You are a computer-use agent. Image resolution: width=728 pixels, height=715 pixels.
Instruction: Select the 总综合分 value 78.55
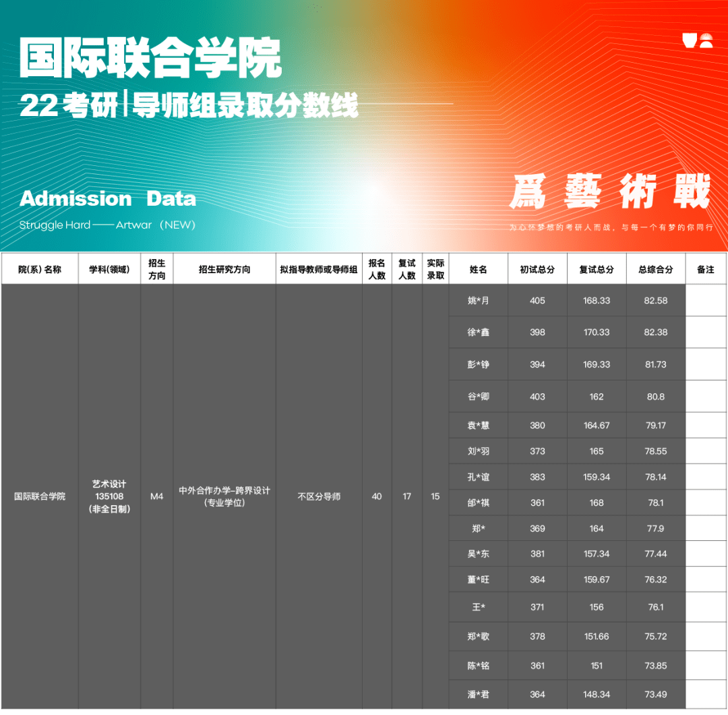pos(656,451)
